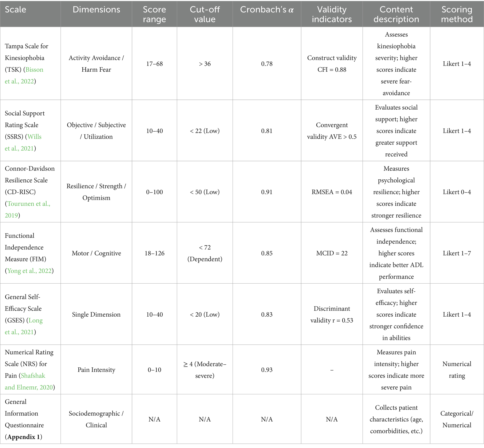Select the Dimensions column header
The image size is (484, 448).
coord(96,14)
